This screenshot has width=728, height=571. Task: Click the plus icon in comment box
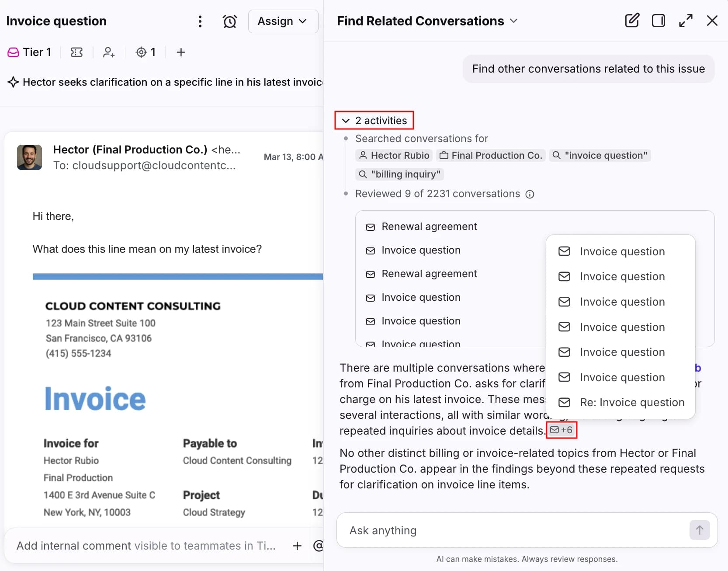(297, 546)
